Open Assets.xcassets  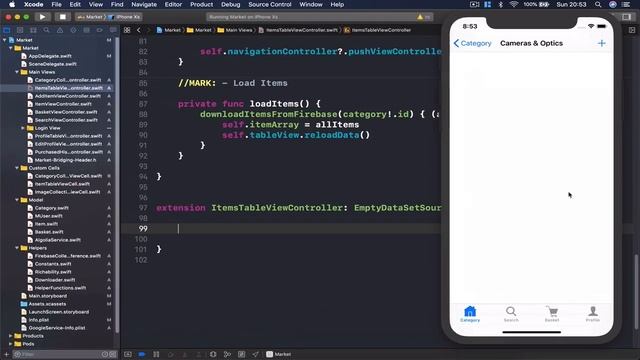(x=47, y=304)
